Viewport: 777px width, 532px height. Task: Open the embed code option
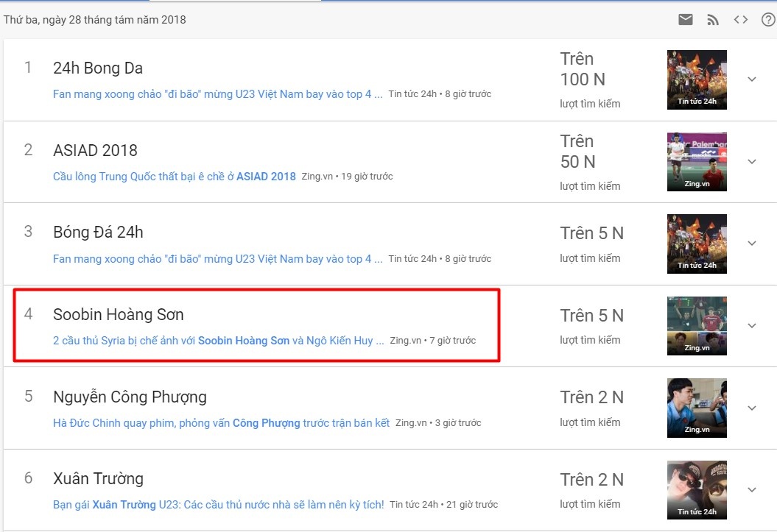pos(741,19)
